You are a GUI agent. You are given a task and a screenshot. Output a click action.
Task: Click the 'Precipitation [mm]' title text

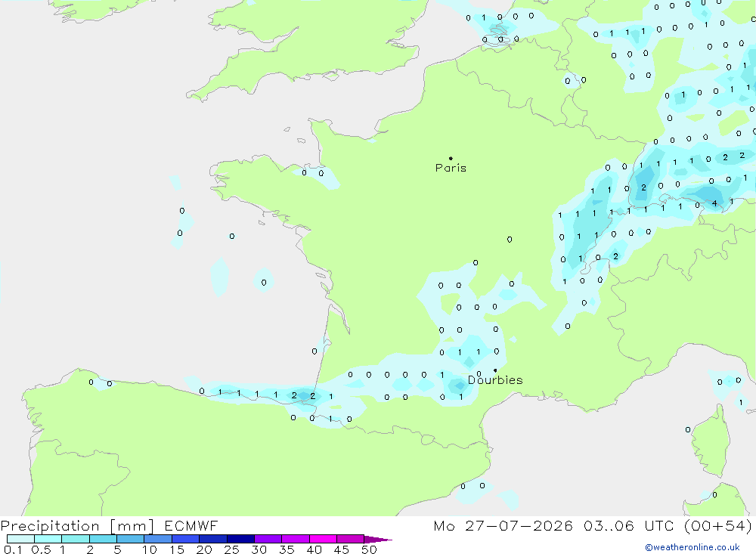[77, 526]
